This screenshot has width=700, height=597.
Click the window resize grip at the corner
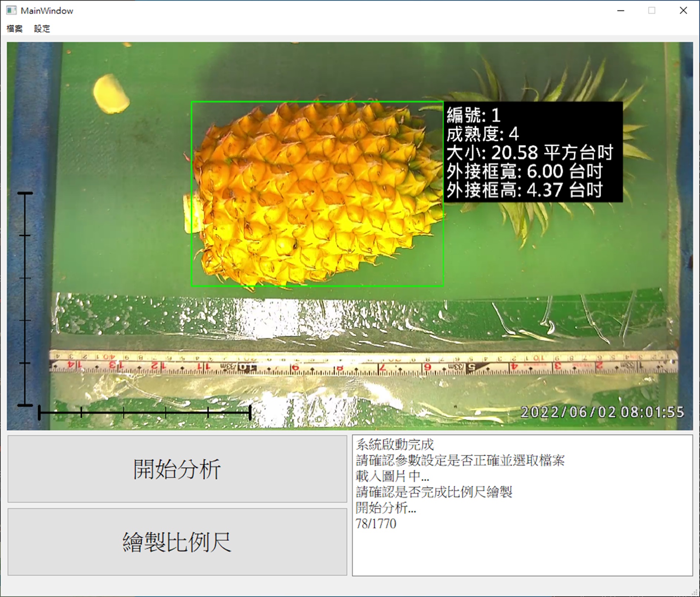[x=694, y=592]
